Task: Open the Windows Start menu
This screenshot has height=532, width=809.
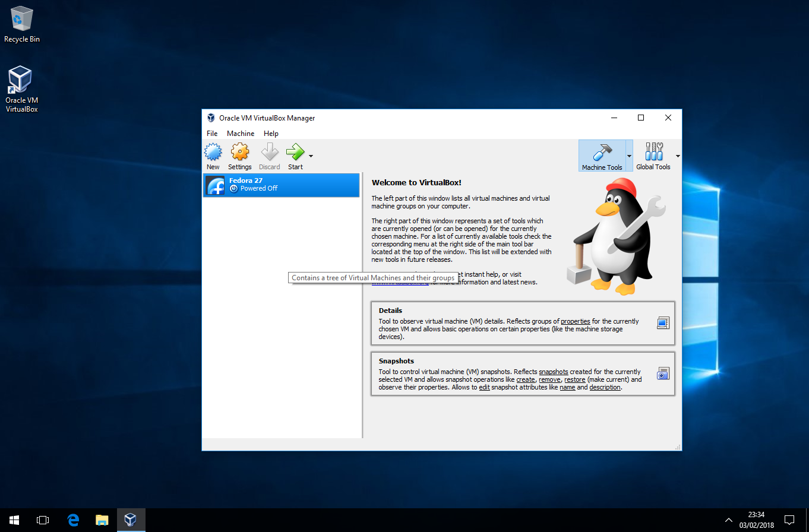Action: tap(14, 520)
